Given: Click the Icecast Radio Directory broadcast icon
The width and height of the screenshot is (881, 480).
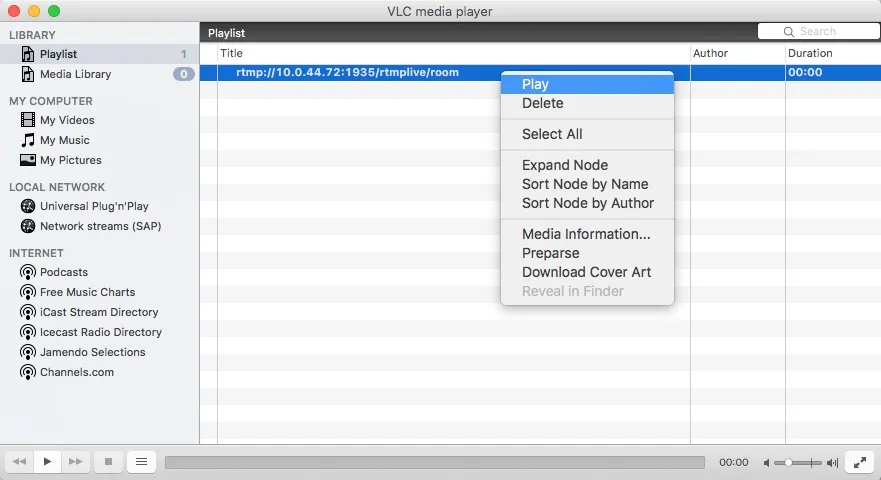Looking at the screenshot, I should [x=28, y=333].
